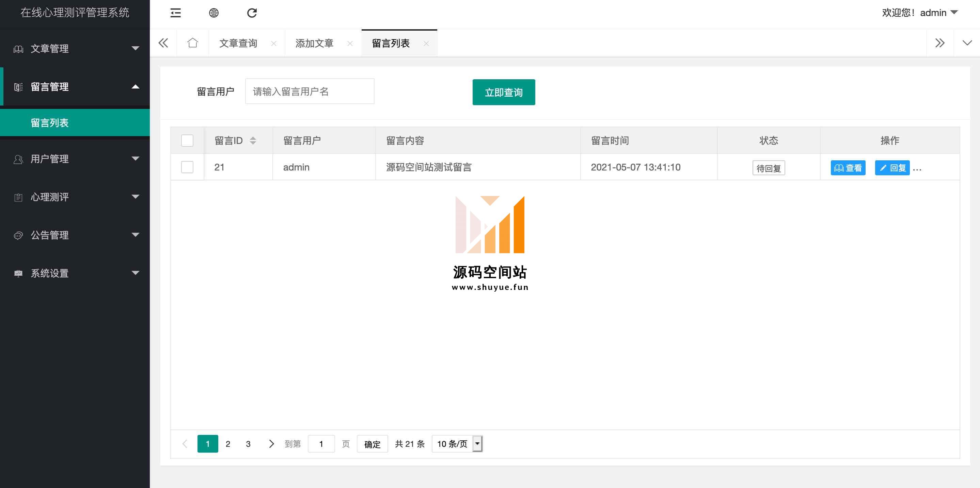Click the refresh page icon
This screenshot has height=488, width=980.
[252, 13]
